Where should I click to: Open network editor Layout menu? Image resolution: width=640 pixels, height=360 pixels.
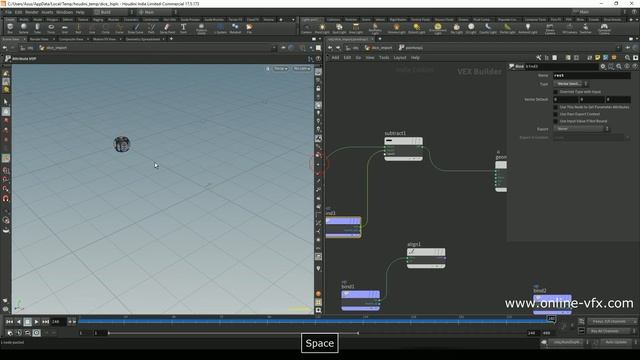tap(400, 58)
